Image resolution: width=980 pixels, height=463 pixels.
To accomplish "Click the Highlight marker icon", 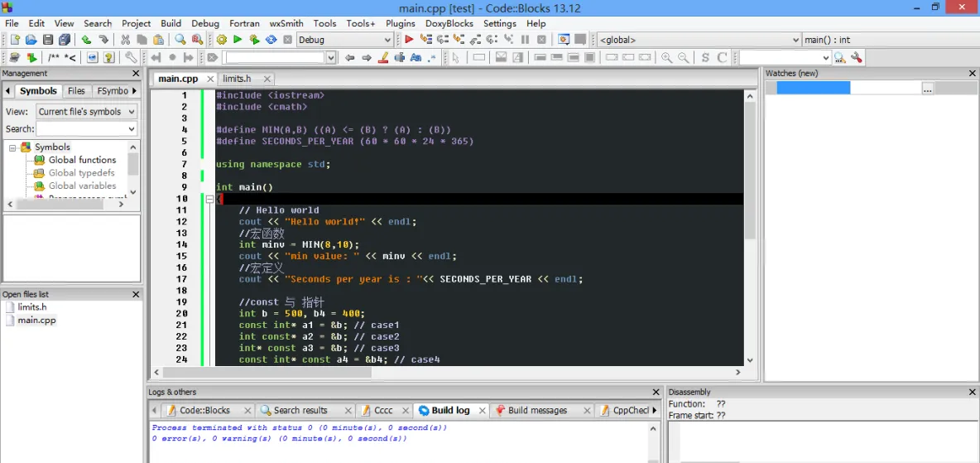I will tap(384, 57).
